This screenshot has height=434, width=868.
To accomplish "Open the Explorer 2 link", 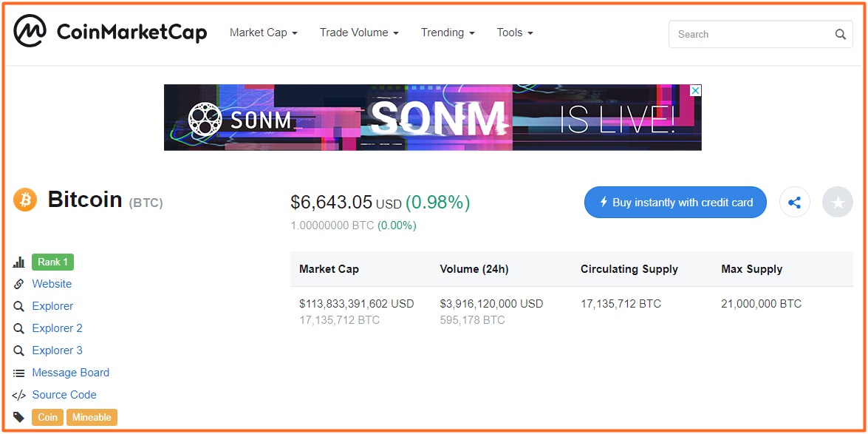I will point(57,328).
